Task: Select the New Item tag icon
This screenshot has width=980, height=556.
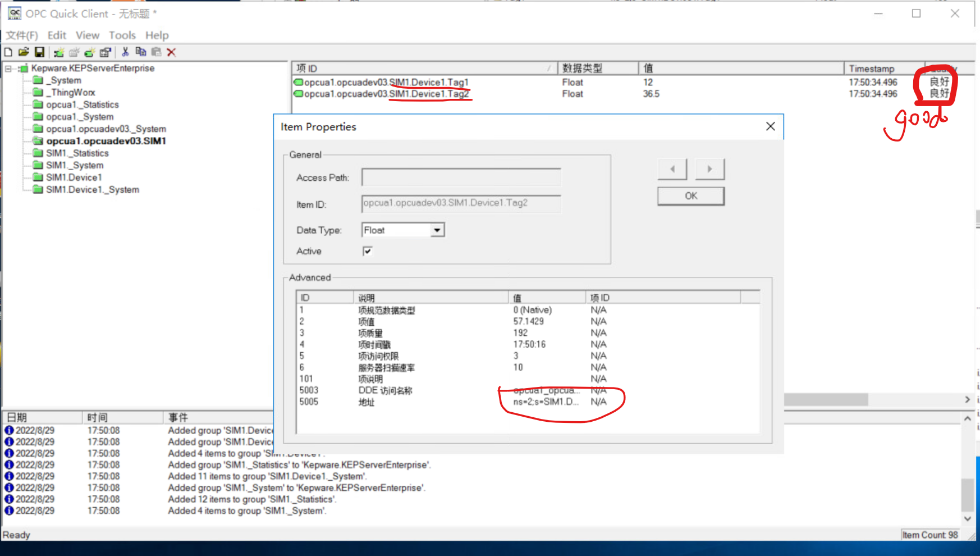Action: [90, 52]
